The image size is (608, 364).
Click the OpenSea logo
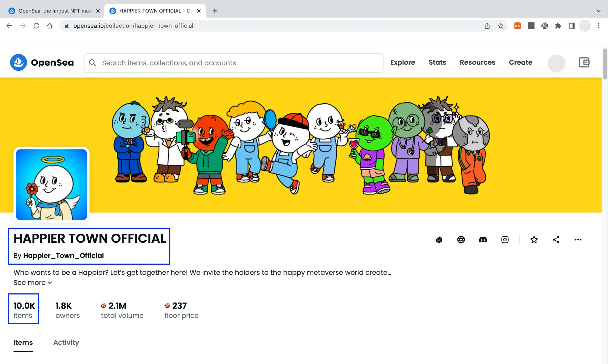42,63
